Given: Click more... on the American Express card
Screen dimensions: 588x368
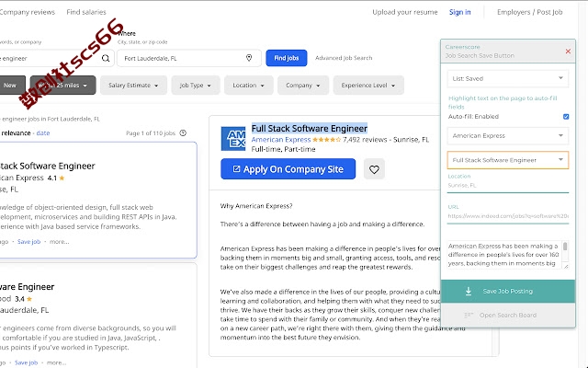Looking at the screenshot, I should tap(59, 241).
